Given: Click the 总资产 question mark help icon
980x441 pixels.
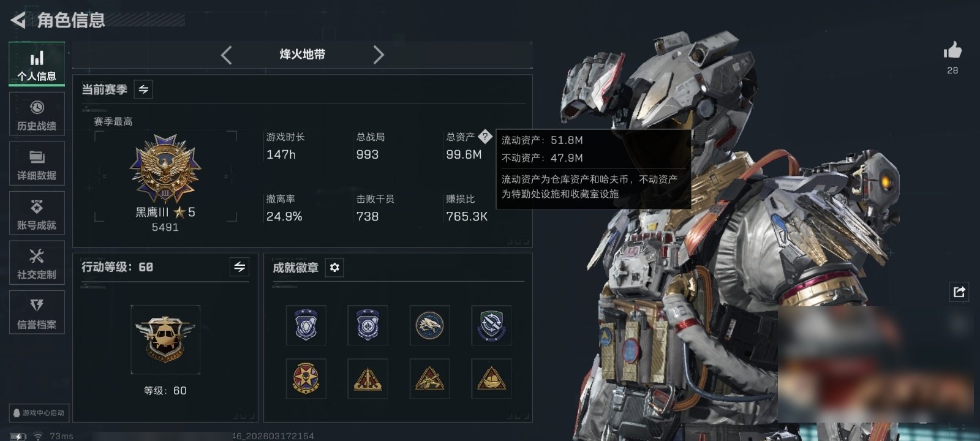Looking at the screenshot, I should coord(485,136).
